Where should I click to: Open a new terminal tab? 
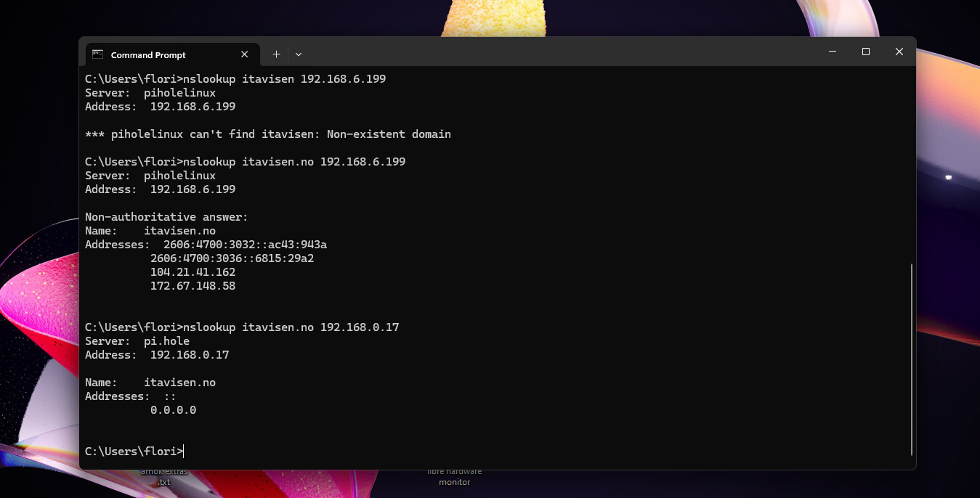(x=276, y=54)
